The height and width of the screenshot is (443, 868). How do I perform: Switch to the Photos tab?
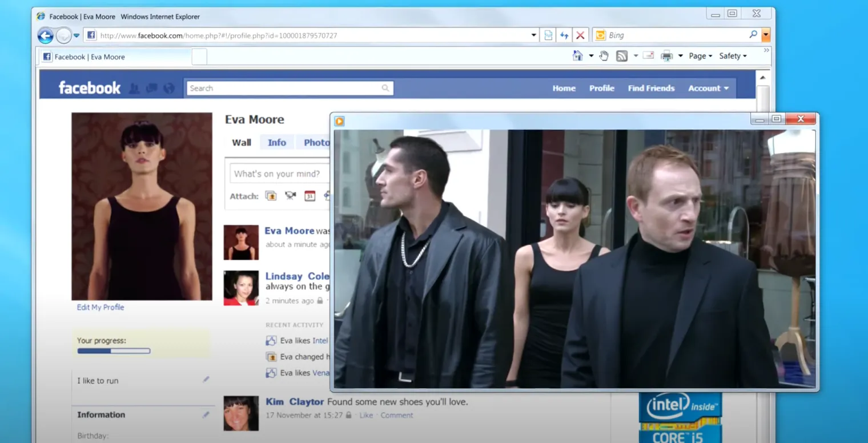tap(314, 143)
